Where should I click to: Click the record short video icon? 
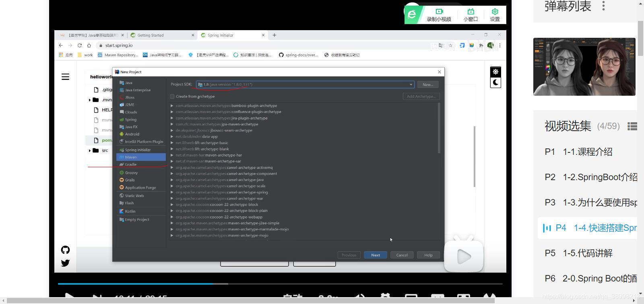pyautogui.click(x=439, y=12)
